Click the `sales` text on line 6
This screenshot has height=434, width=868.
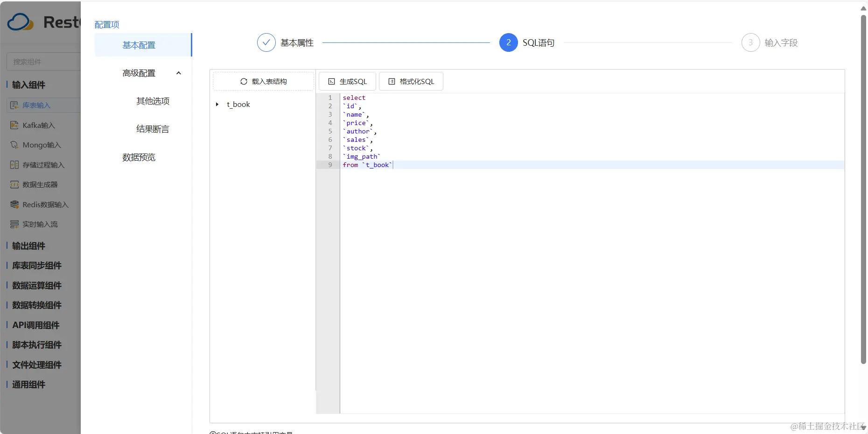coord(356,140)
